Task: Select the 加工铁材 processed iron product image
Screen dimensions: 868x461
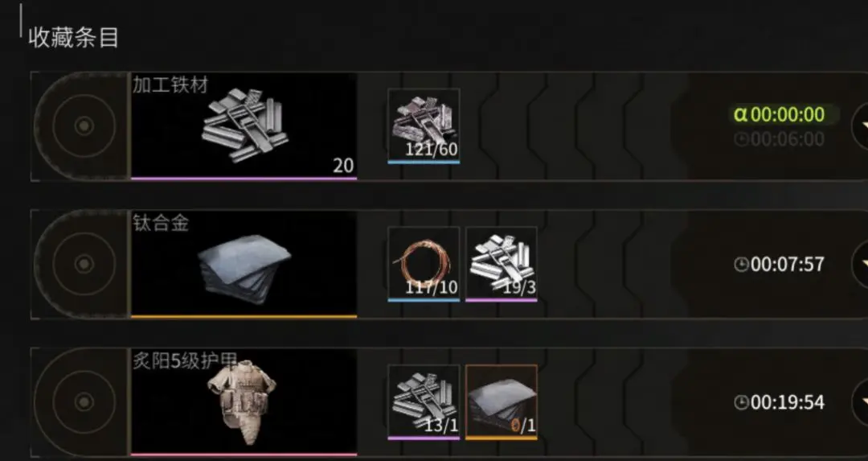Action: click(x=244, y=127)
